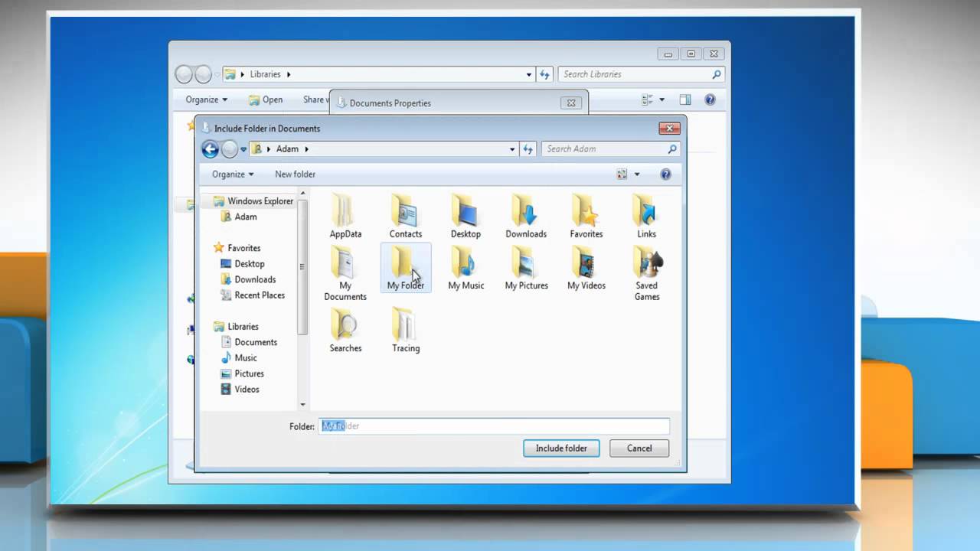Select Music under Libraries
The width and height of the screenshot is (980, 551).
[x=239, y=358]
